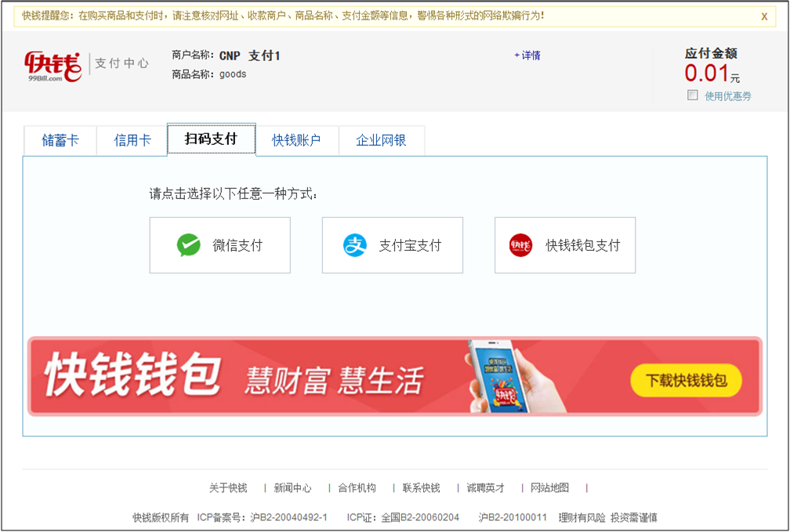Click the yellow 下载快钱钱包 button
The height and width of the screenshot is (532, 790).
click(687, 380)
